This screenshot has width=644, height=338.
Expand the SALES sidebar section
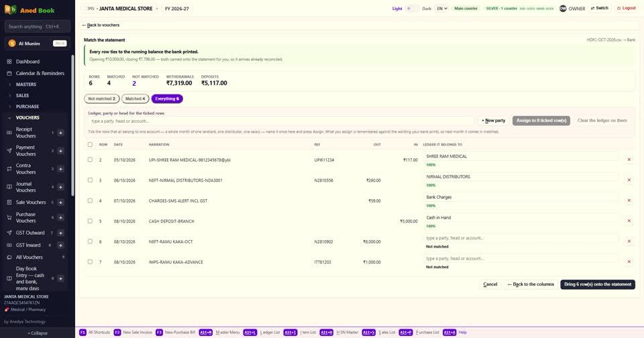(x=22, y=95)
